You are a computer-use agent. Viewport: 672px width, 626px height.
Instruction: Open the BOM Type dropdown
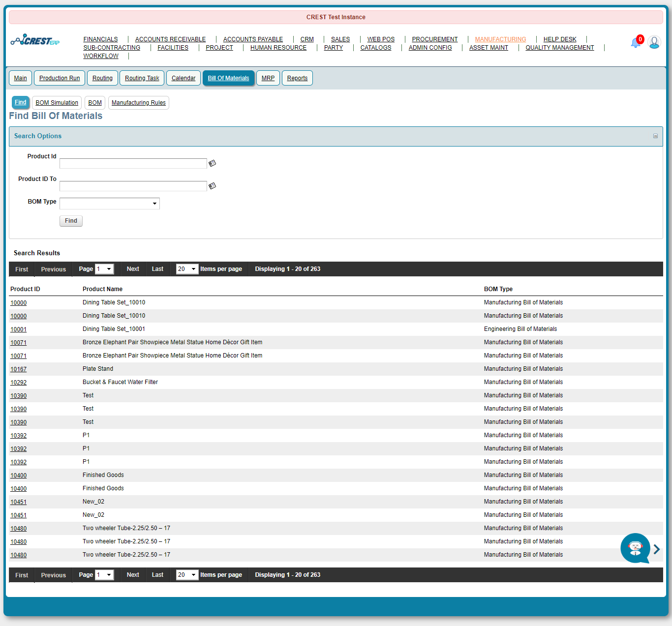[110, 204]
